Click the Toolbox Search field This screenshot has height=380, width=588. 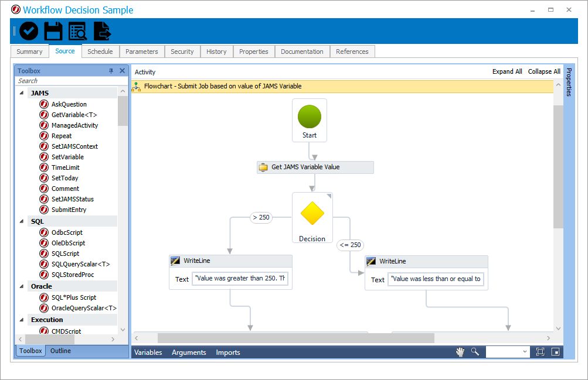64,81
